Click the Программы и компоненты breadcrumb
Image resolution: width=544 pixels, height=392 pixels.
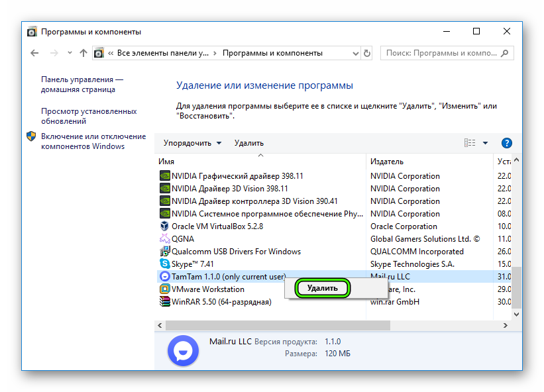coord(272,53)
